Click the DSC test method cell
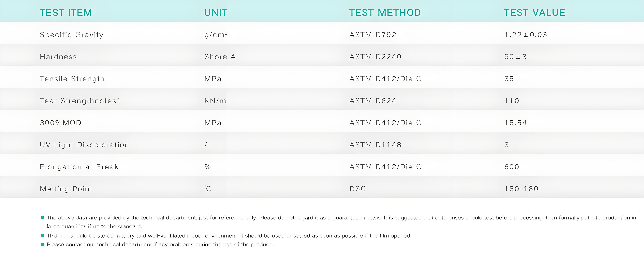The width and height of the screenshot is (644, 262). [358, 189]
